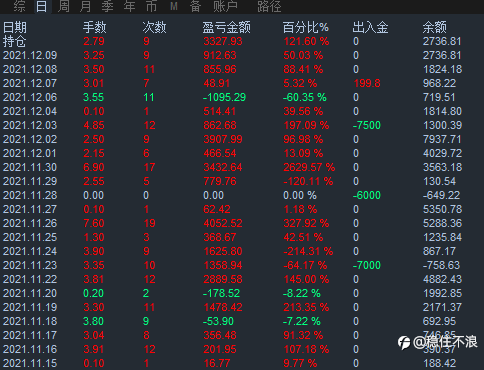Click profit amount 4052.52

[x=223, y=223]
